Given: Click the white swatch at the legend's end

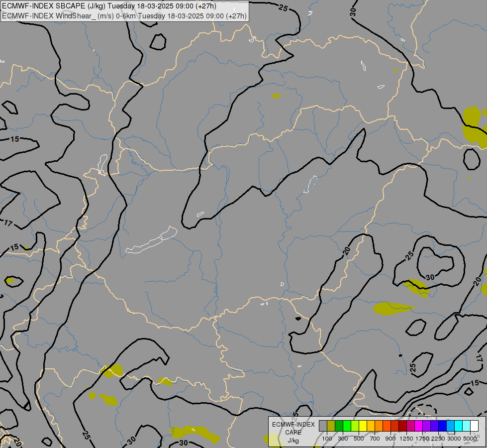Looking at the screenshot, I should tap(474, 426).
